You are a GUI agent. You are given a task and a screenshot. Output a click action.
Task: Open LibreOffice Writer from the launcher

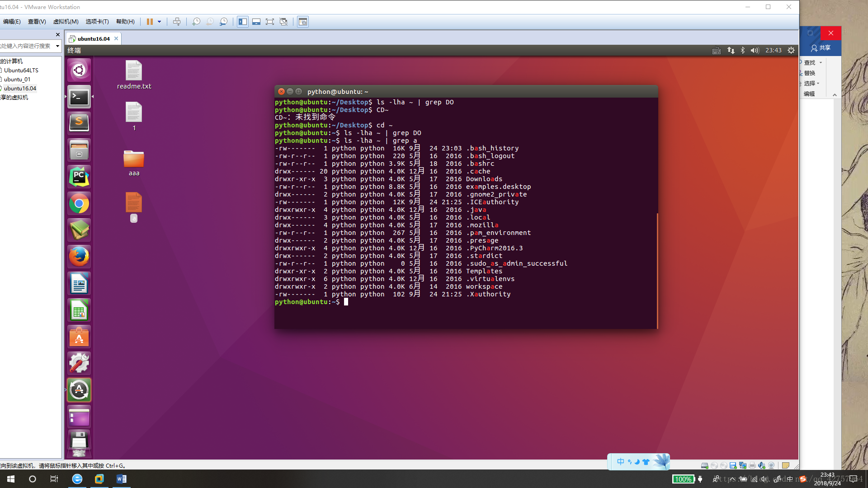point(79,283)
